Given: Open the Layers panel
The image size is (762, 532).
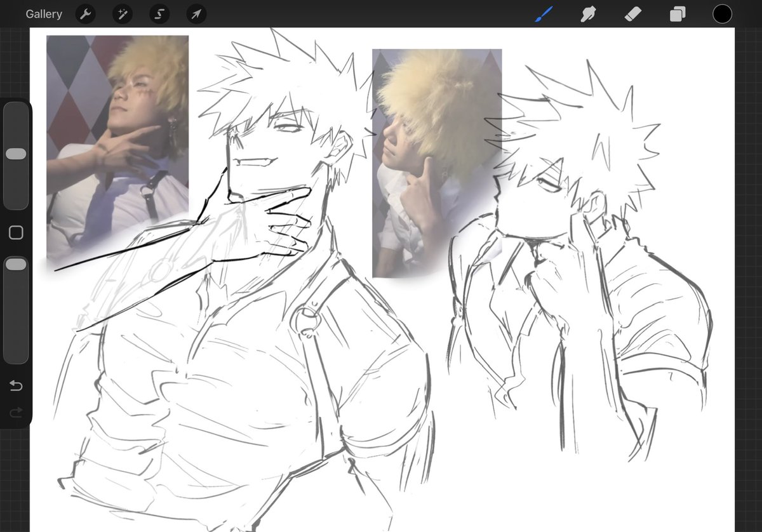Looking at the screenshot, I should (678, 14).
